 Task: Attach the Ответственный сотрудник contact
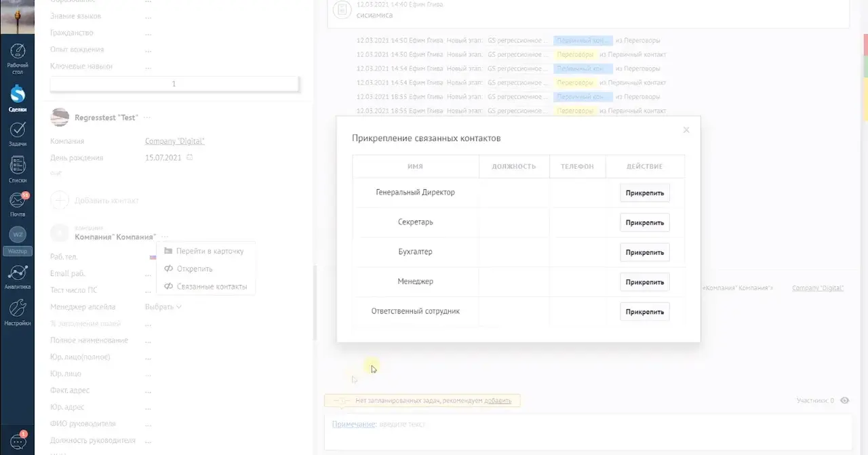click(x=645, y=312)
